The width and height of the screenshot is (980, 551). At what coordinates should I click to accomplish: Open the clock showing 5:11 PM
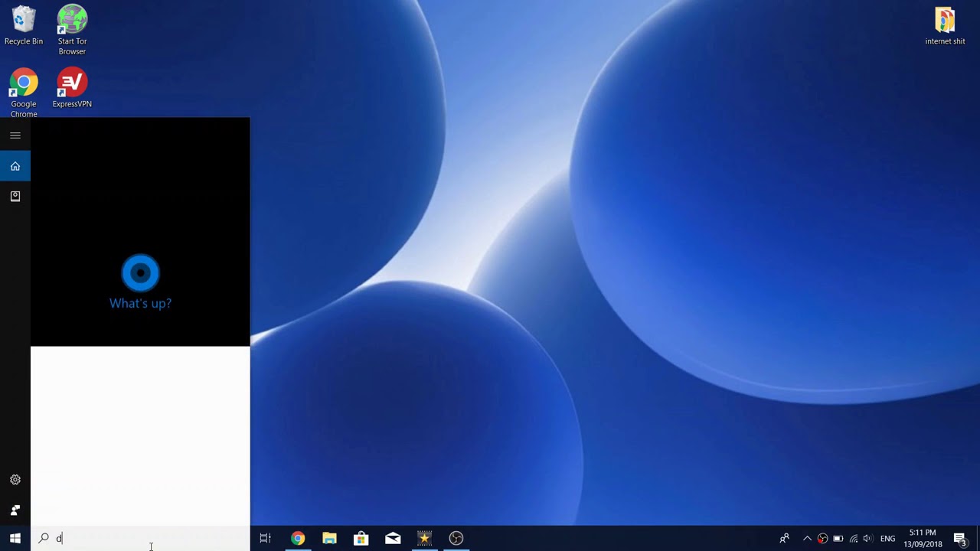[923, 538]
